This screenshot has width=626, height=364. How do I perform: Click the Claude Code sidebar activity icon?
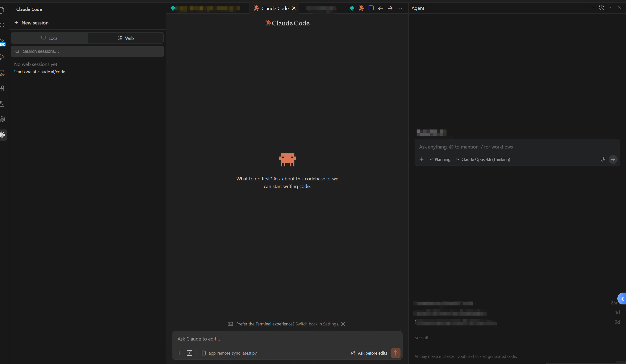(x=2, y=135)
